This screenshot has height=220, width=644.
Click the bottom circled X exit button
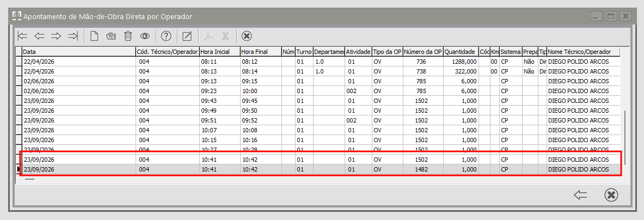611,195
